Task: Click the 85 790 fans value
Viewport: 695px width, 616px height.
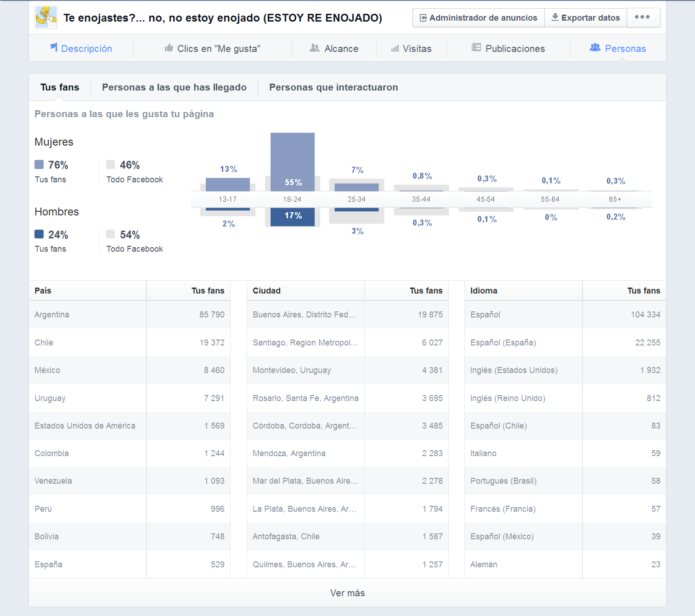Action: tap(212, 315)
